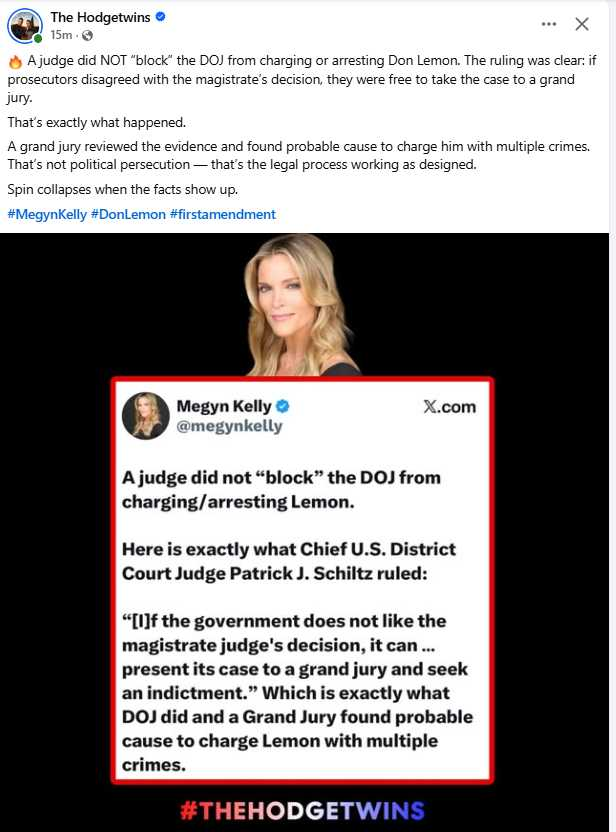Click the quoted tweet text in red frame
The height and width of the screenshot is (832, 616).
click(x=297, y=621)
